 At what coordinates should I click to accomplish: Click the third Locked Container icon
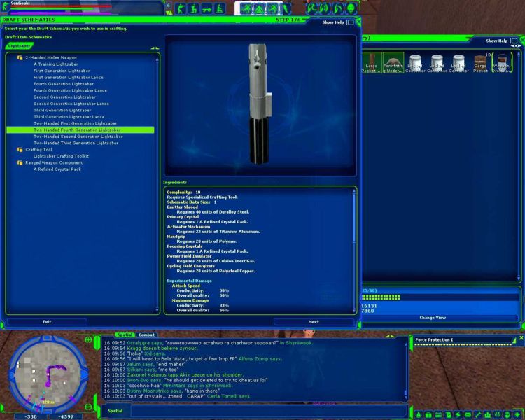458,62
